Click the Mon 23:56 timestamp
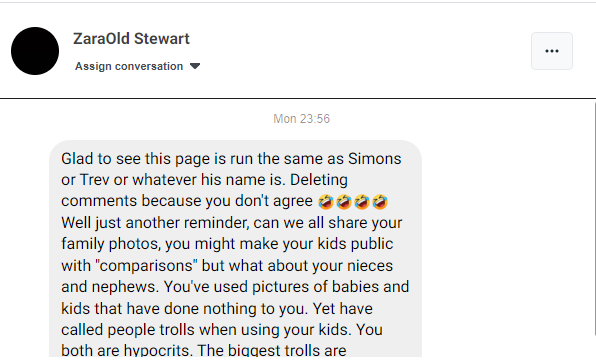Viewport: 596px width, 362px height. [301, 119]
